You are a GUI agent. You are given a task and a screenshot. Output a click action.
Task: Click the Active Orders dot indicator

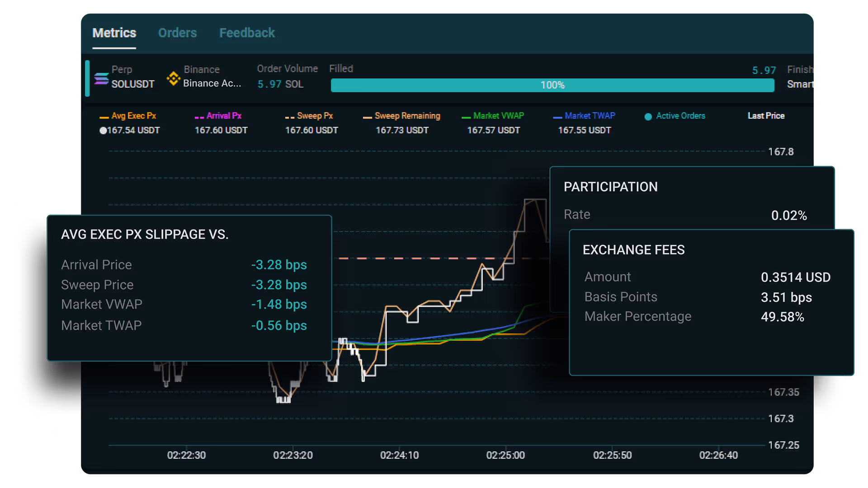click(648, 116)
